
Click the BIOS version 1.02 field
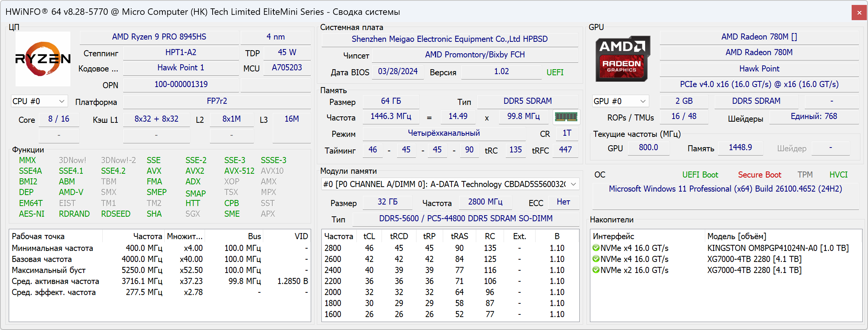(x=501, y=71)
